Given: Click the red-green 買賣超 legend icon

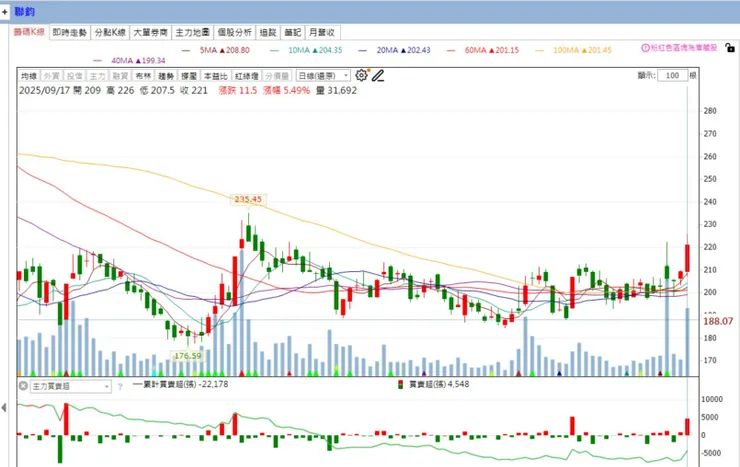Looking at the screenshot, I should tap(401, 384).
